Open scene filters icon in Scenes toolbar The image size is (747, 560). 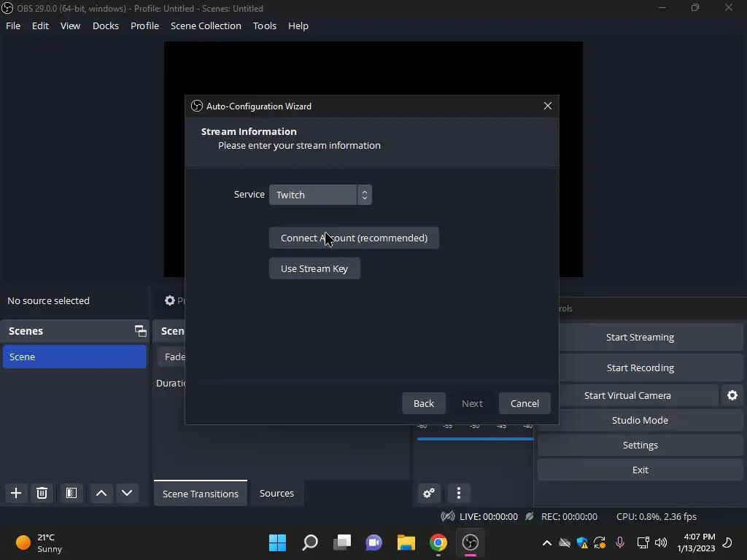point(71,493)
